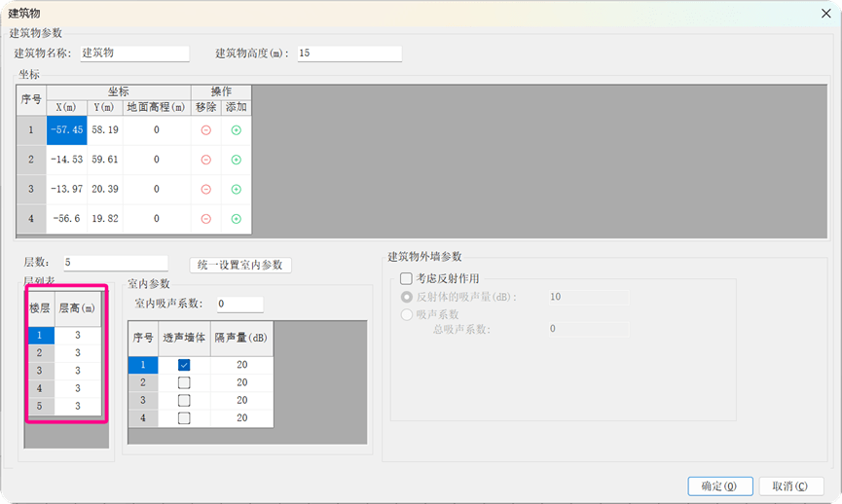Add point after row 4 using plus icon
This screenshot has width=842, height=504.
pos(236,219)
